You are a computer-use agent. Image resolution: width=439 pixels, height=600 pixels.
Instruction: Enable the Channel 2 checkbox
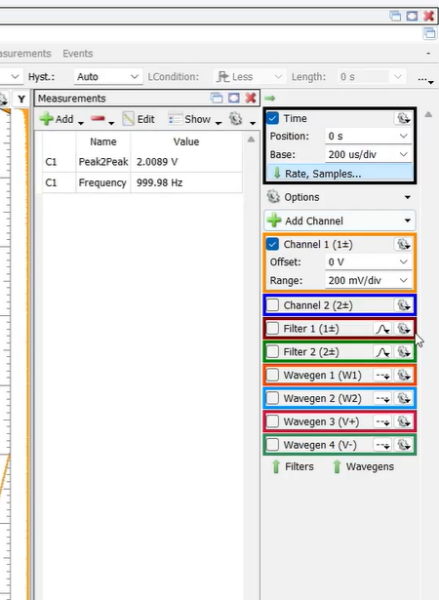pyautogui.click(x=273, y=305)
